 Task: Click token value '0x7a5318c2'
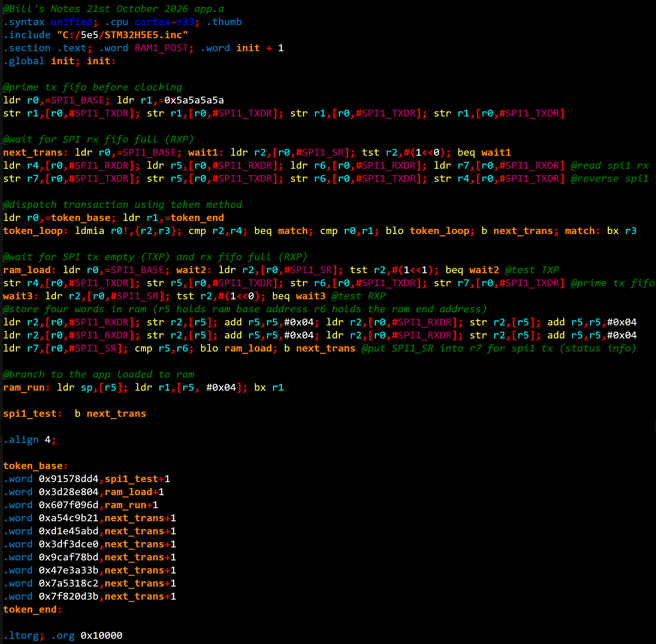[x=69, y=584]
